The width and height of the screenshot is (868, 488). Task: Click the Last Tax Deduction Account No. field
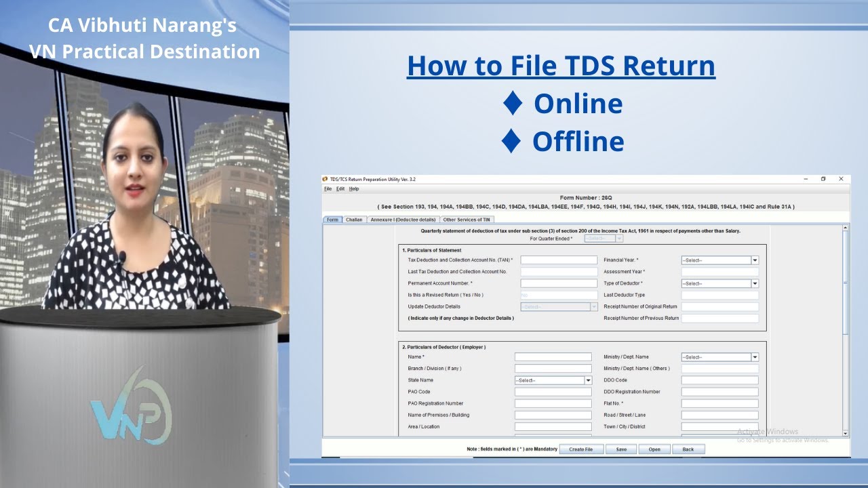point(559,272)
